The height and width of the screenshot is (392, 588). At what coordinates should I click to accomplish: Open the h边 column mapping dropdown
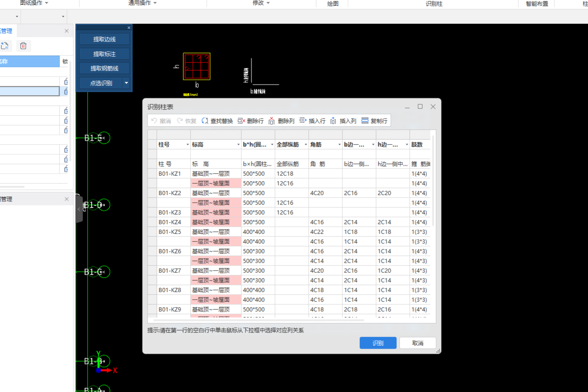point(407,144)
